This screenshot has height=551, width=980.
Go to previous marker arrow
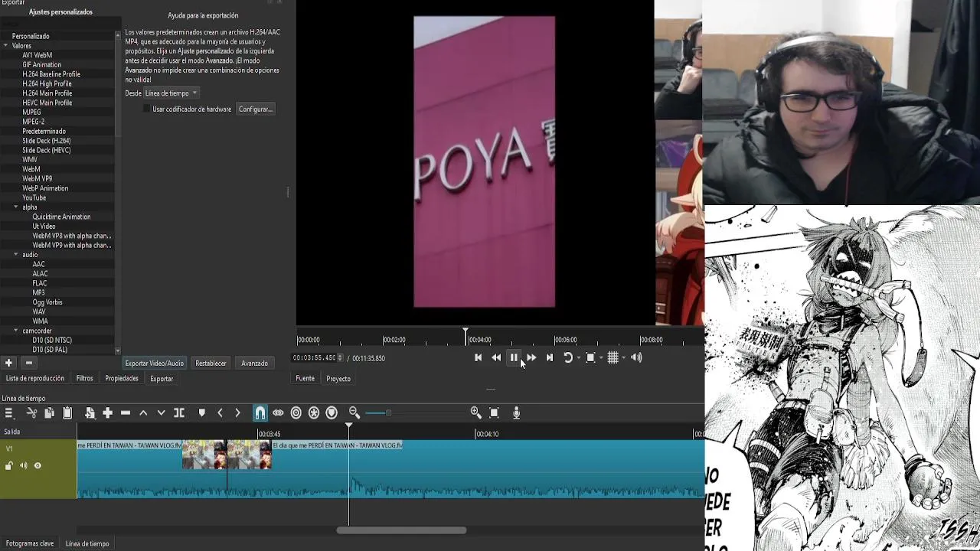[220, 413]
